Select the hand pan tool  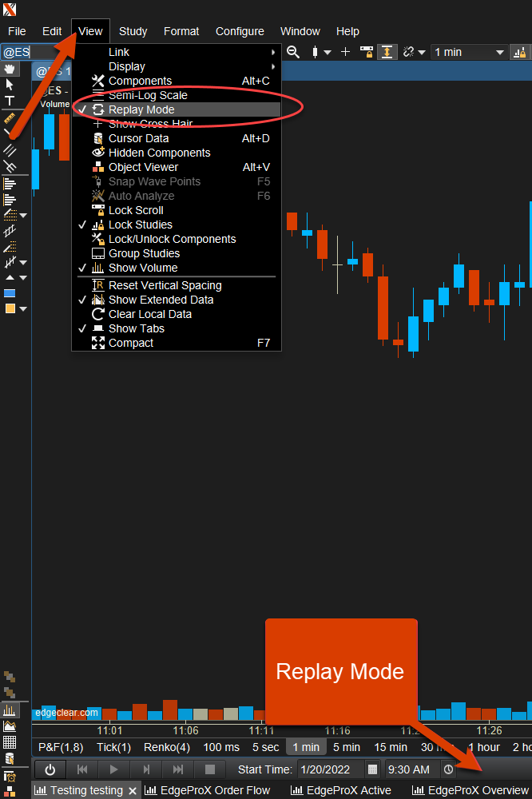coord(10,70)
